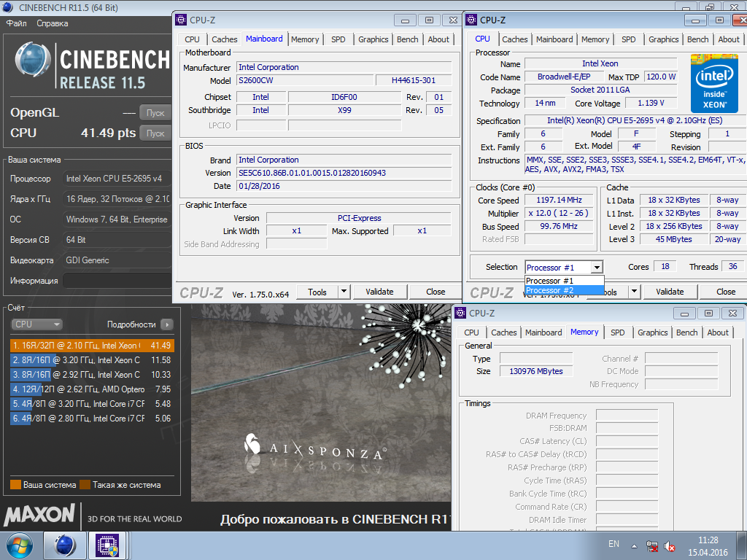The height and width of the screenshot is (560, 747).
Task: Open Graphics tab in Memory CPU-Z window
Action: (653, 332)
